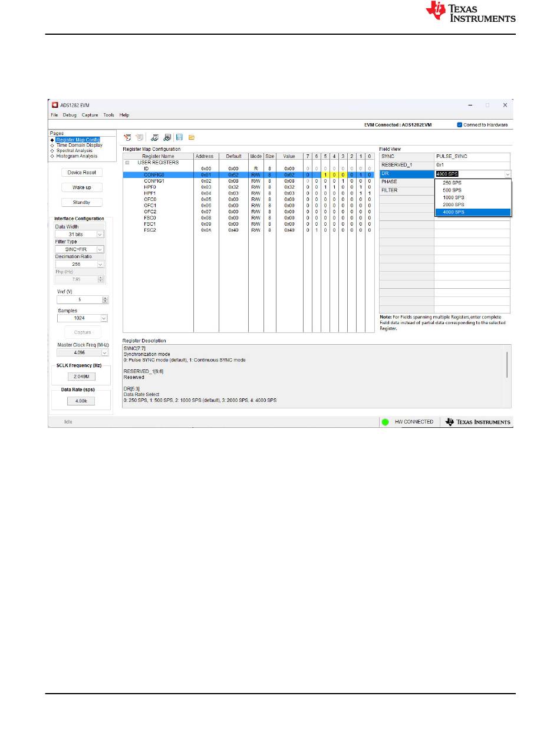Click the SYNC field in Field View
The image size is (560, 729).
407,156
